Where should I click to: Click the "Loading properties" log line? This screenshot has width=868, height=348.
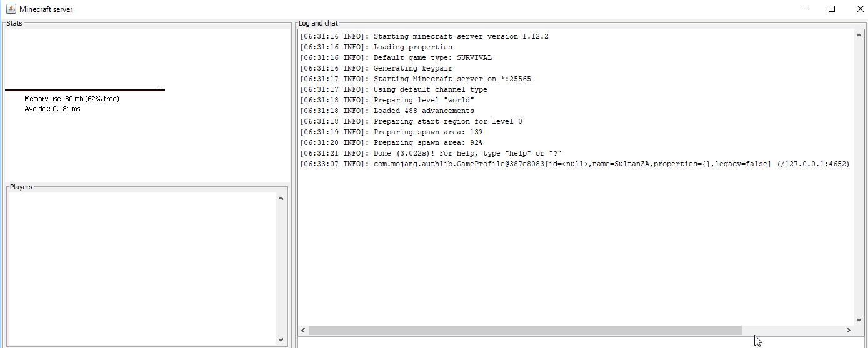tap(376, 47)
